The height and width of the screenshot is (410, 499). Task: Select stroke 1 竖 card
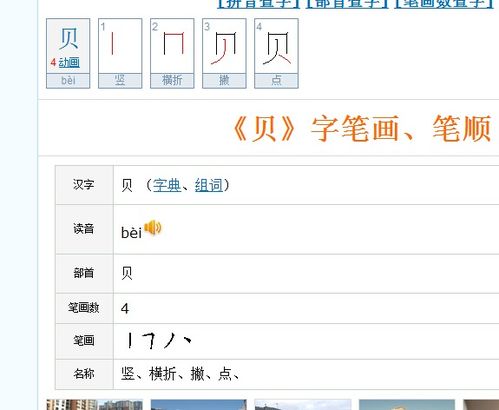coord(120,53)
